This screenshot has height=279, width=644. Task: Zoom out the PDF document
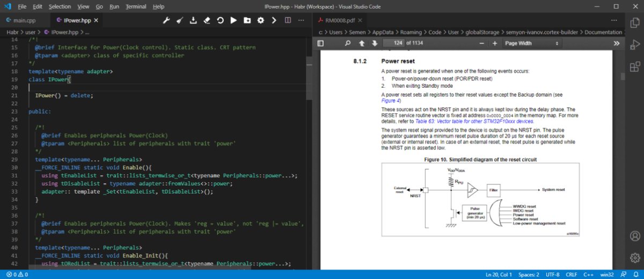(481, 43)
